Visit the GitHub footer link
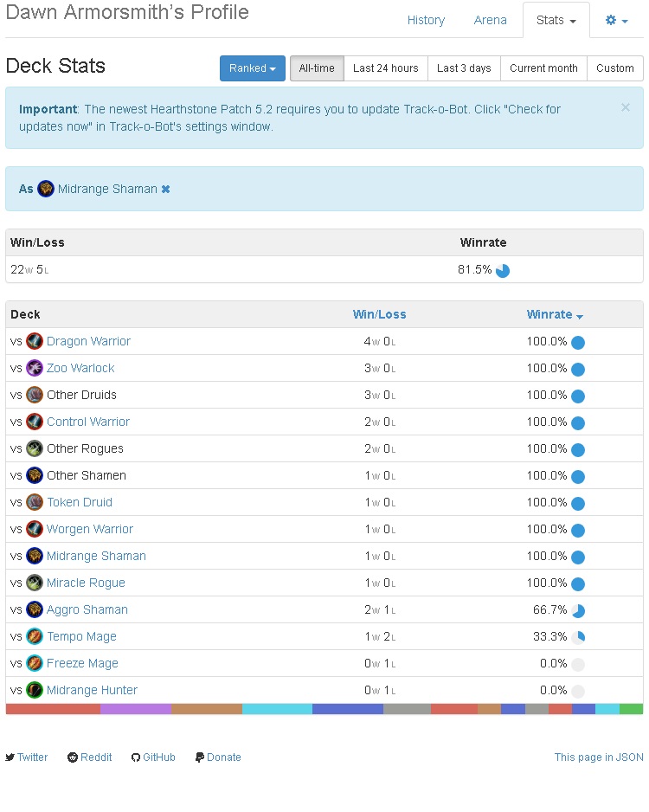This screenshot has height=812, width=649. click(153, 757)
